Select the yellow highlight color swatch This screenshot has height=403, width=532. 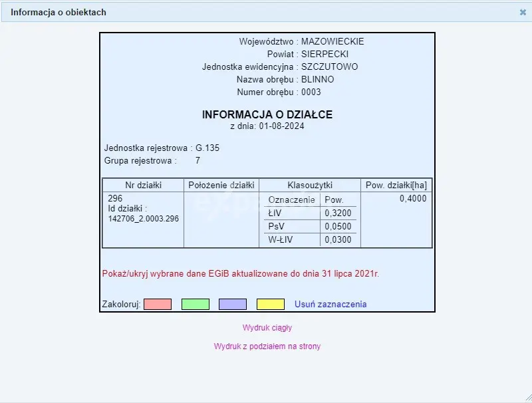click(271, 304)
